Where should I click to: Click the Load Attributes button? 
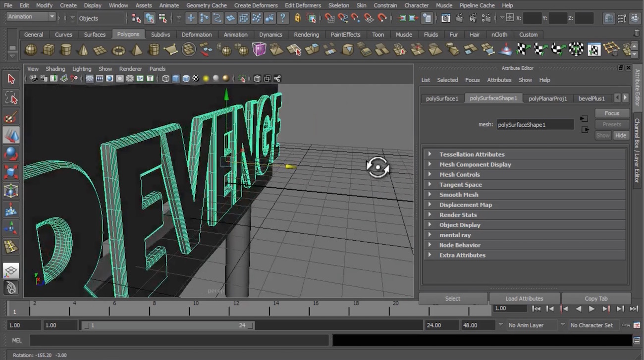pyautogui.click(x=524, y=299)
